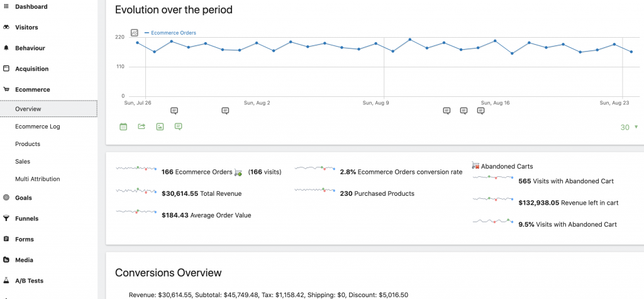
Task: Click the Evolution over the period heading
Action: (x=174, y=10)
